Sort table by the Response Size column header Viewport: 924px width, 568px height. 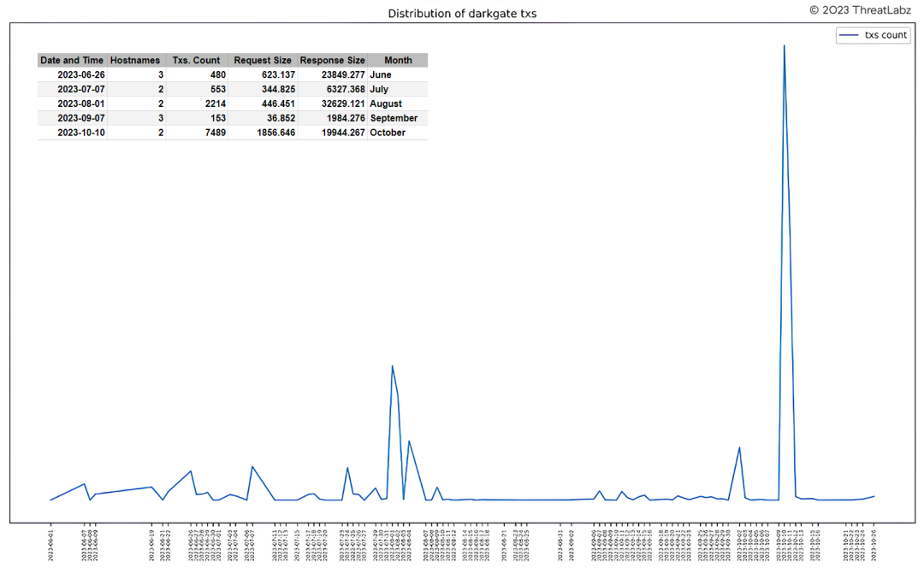coord(332,60)
